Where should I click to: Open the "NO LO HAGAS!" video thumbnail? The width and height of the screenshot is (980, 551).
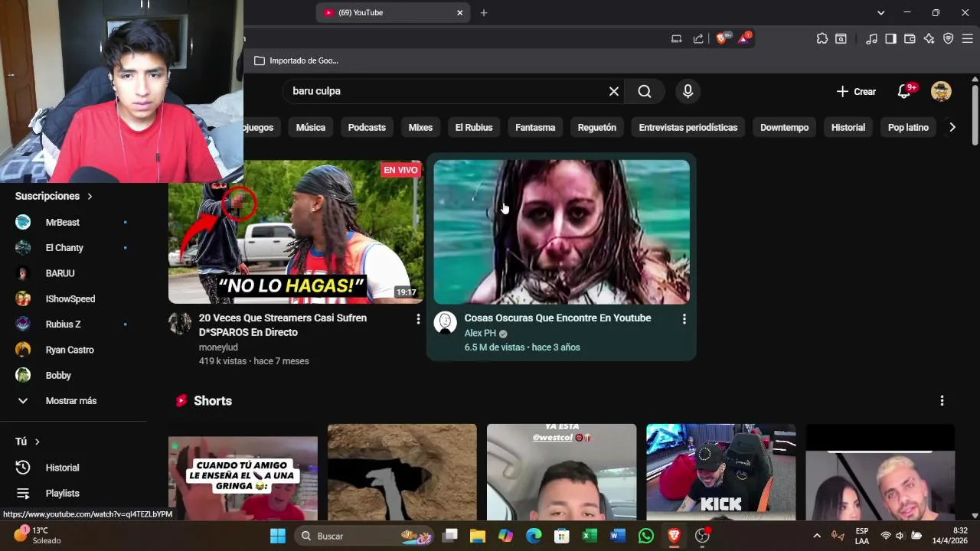[296, 232]
